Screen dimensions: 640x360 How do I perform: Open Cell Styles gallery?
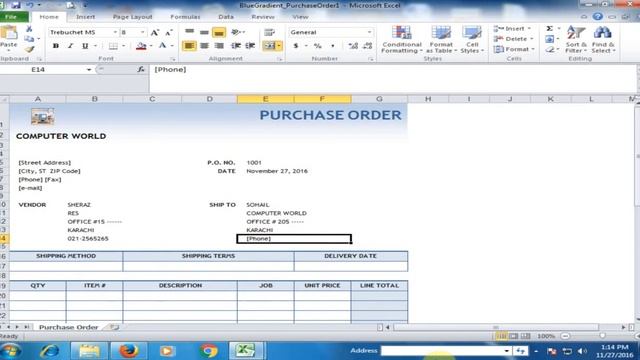(472, 39)
